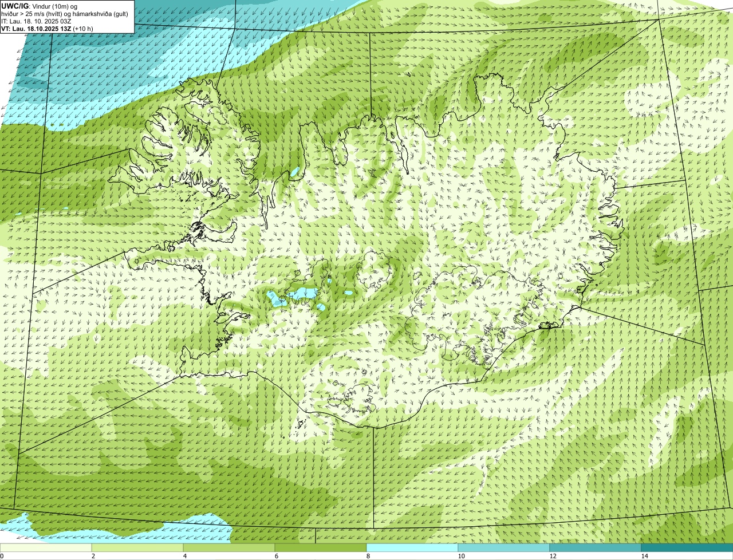This screenshot has width=733, height=560.
Task: Click the legend scale label "6"
Action: [x=276, y=556]
